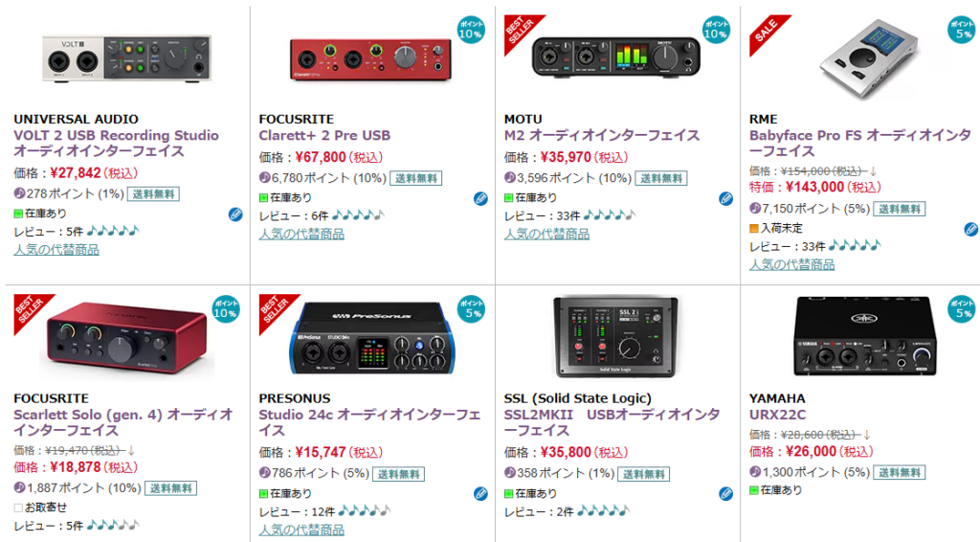Click 人気の代替商品 under Studio 24c
The width and height of the screenshot is (980, 542).
[301, 530]
